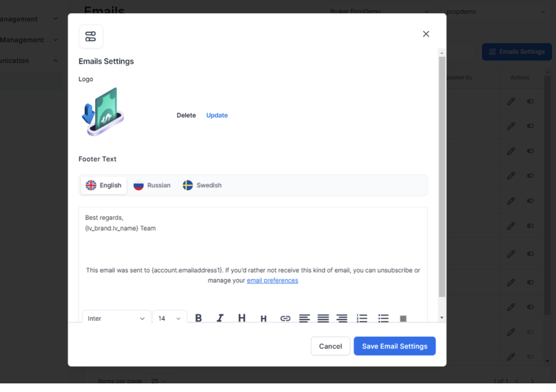Viewport: 556px width, 392px height.
Task: Click Save Email Settings button
Action: tap(394, 346)
